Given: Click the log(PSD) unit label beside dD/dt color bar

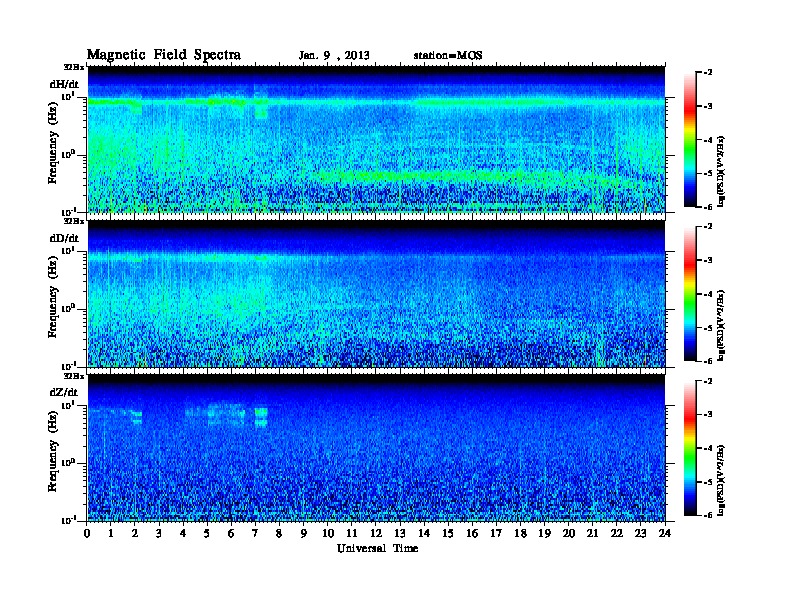Looking at the screenshot, I should click(x=722, y=325).
